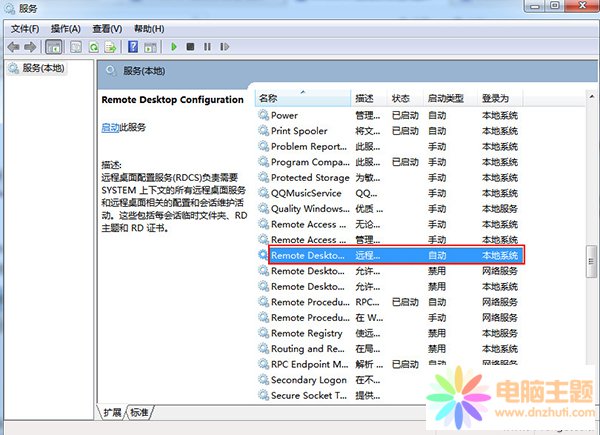This screenshot has width=600, height=435.
Task: Minimize the 服务 window
Action: [536, 6]
